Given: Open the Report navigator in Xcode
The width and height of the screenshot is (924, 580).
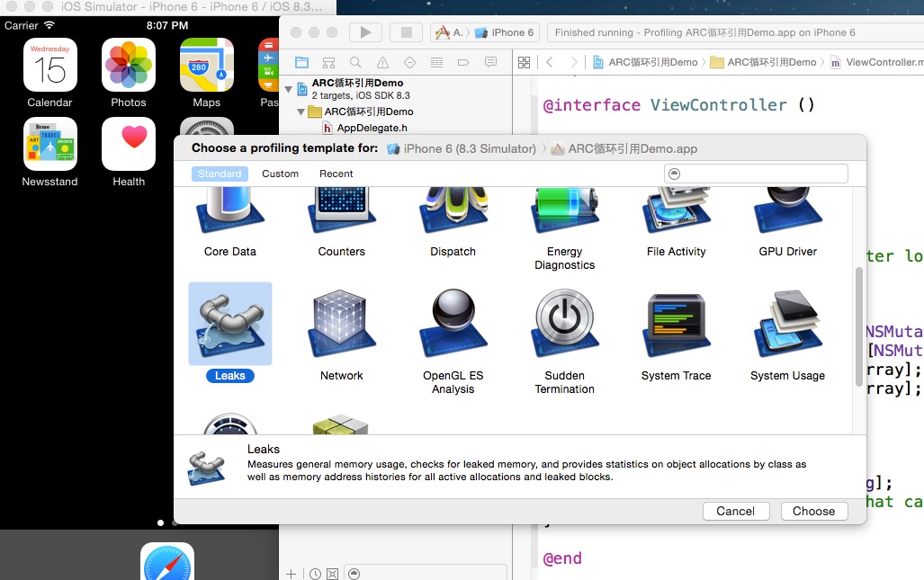Looking at the screenshot, I should click(490, 62).
